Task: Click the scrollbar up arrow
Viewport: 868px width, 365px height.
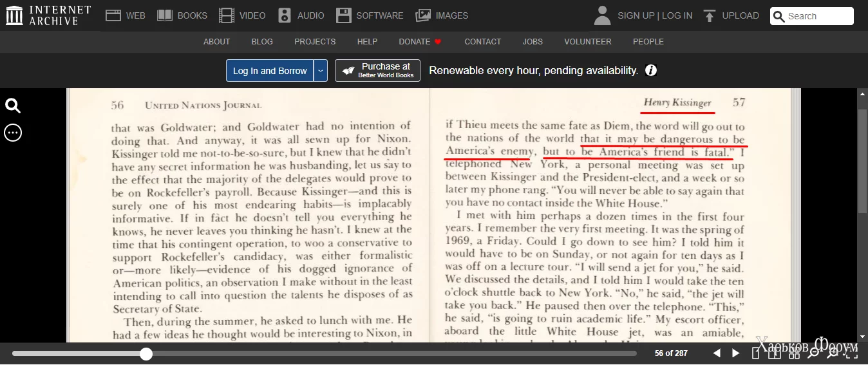Action: click(x=863, y=93)
